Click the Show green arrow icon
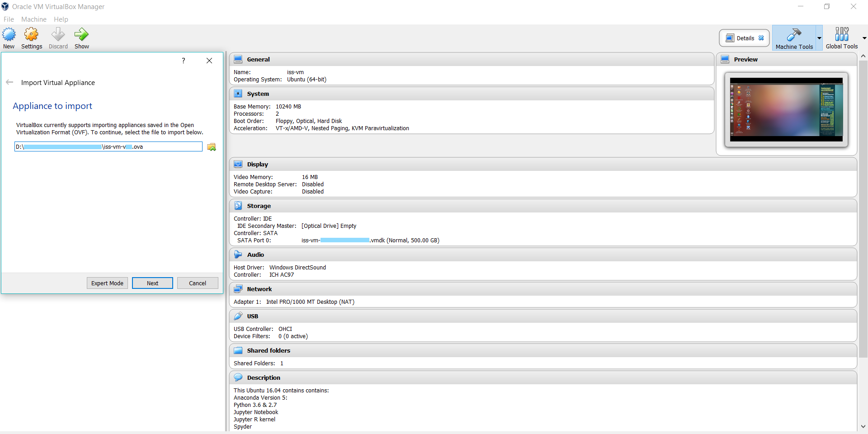Screen dimensions: 868x434 coord(81,34)
